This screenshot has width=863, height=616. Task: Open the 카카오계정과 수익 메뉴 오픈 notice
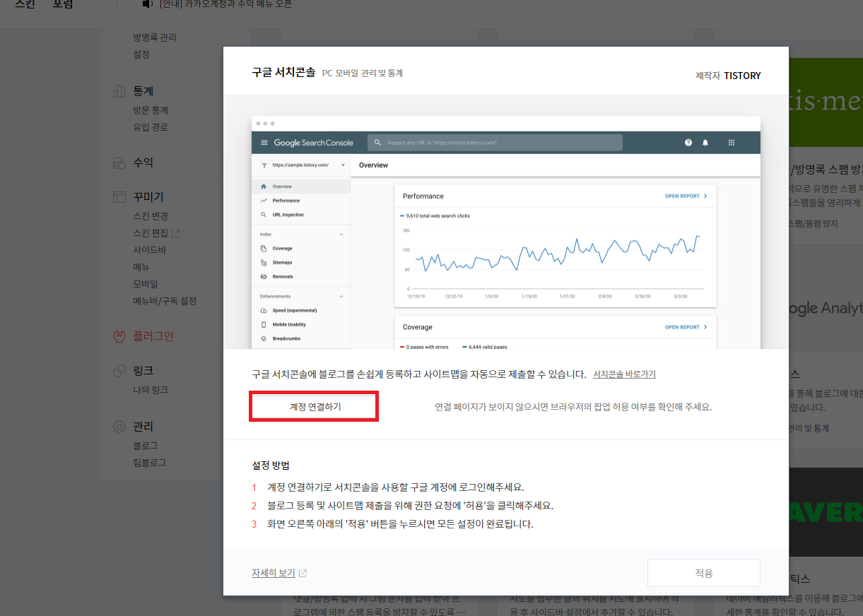tap(225, 4)
